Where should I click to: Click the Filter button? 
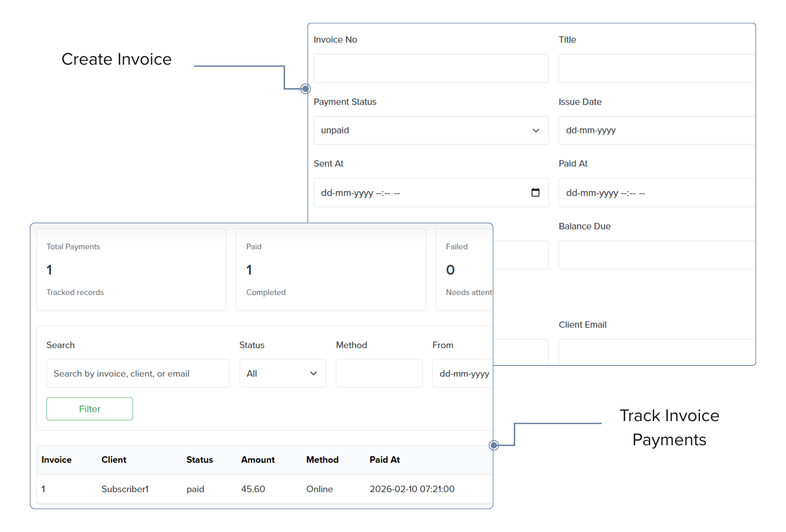pos(90,408)
